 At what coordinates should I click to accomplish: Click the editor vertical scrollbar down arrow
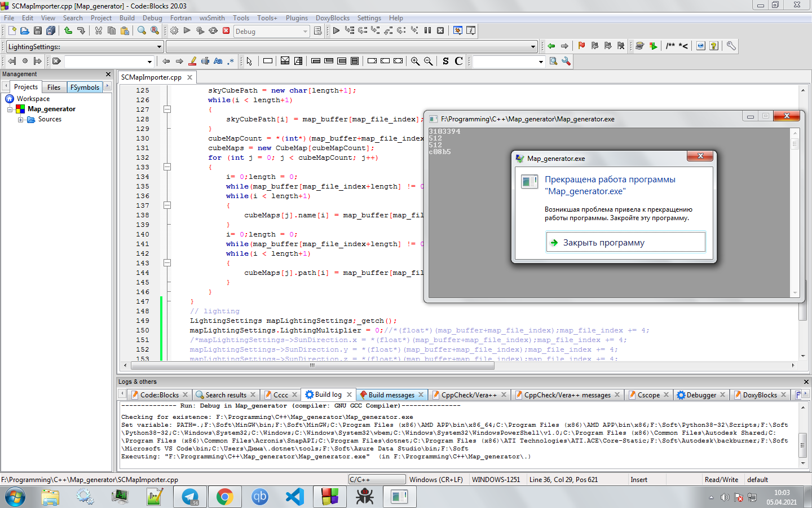(803, 356)
